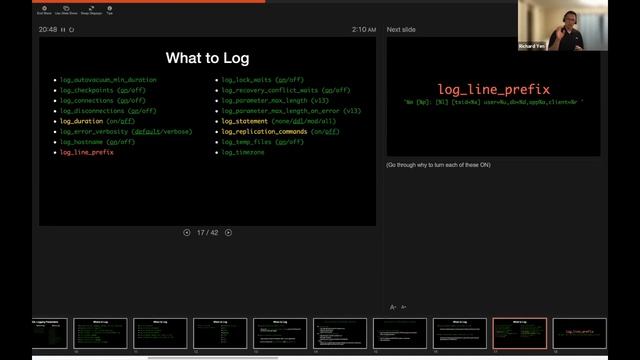
Task: Click the log_statement bullet
Action: point(278,121)
